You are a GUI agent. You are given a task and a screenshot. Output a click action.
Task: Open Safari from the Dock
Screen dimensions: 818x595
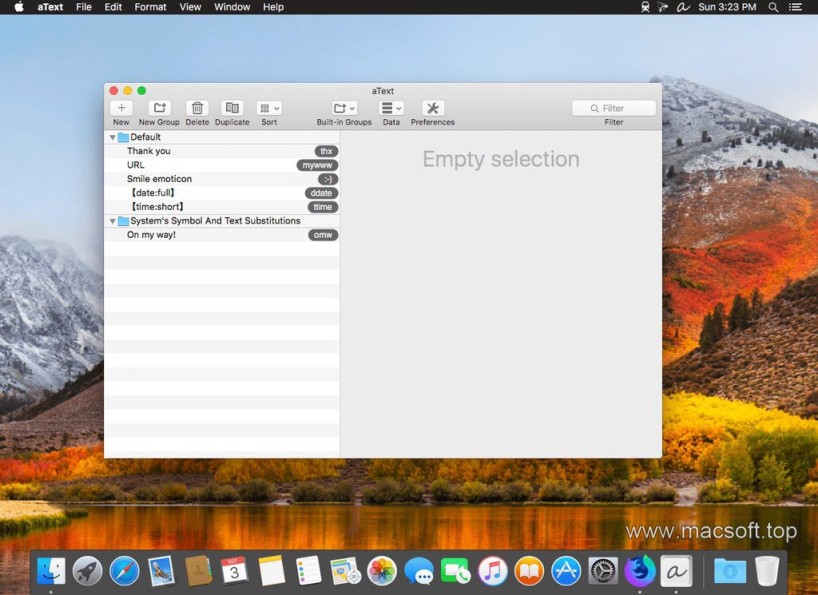(x=124, y=571)
